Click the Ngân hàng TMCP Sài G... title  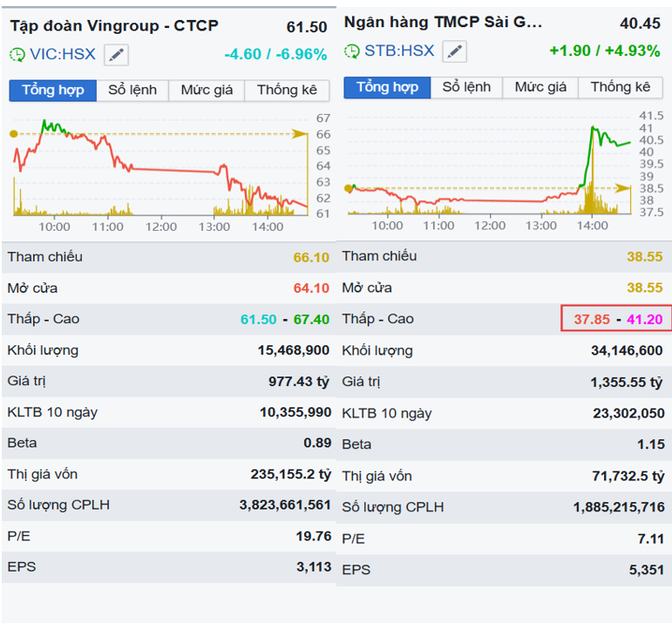click(443, 23)
